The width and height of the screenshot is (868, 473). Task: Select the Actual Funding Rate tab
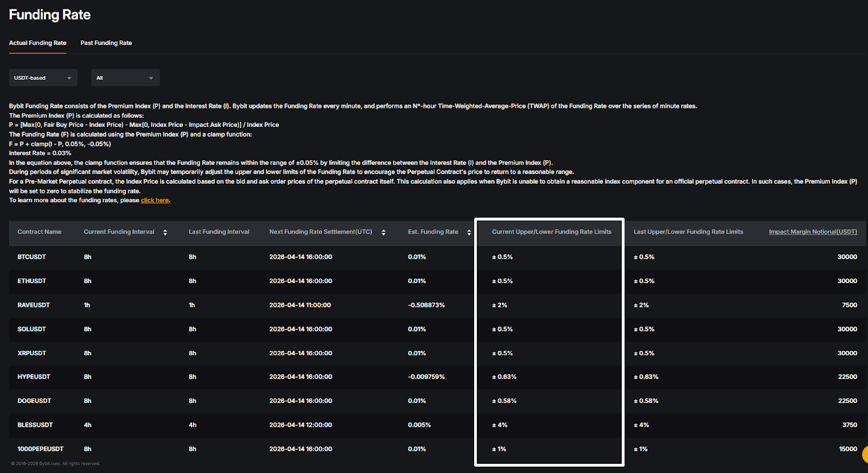pos(38,43)
